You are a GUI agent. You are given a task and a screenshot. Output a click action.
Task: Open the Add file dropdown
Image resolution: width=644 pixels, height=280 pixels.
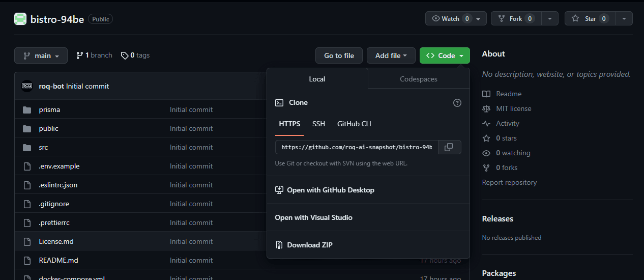(x=391, y=55)
